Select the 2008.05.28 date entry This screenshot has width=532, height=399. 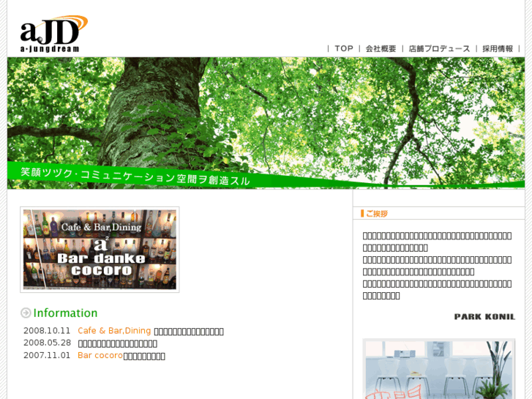47,343
